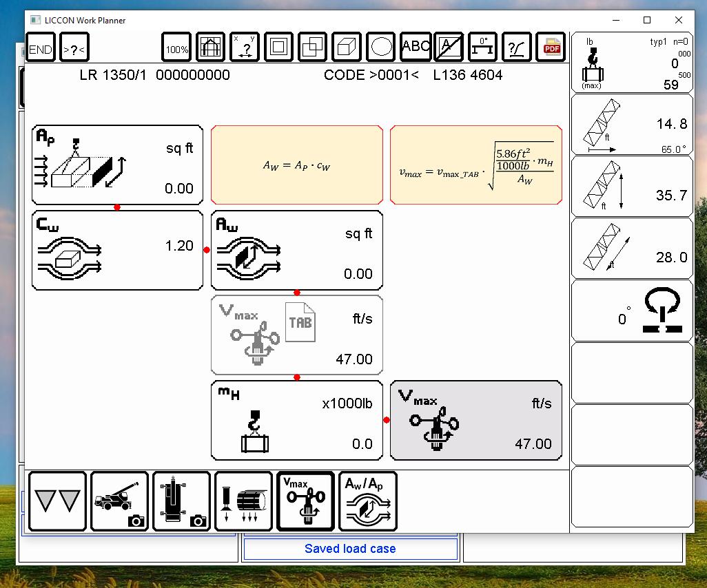Click the double down-triangle button
Viewport: 707px width, 588px height.
[x=57, y=501]
